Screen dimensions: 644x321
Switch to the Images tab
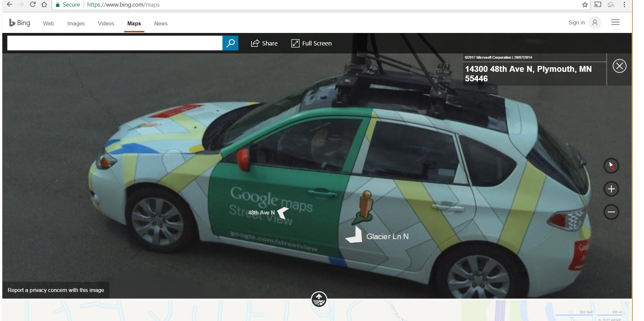tap(75, 23)
